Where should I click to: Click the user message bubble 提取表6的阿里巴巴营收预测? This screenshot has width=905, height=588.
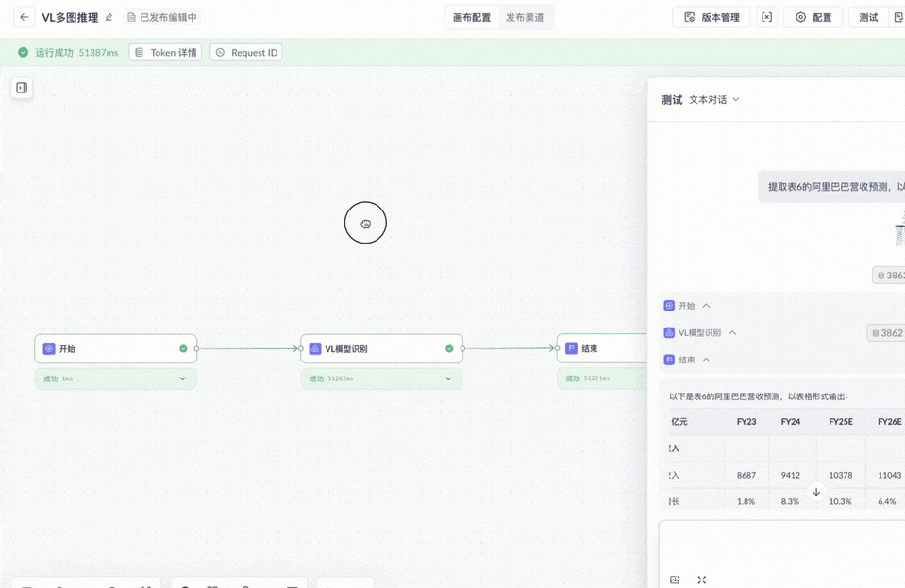click(x=831, y=186)
